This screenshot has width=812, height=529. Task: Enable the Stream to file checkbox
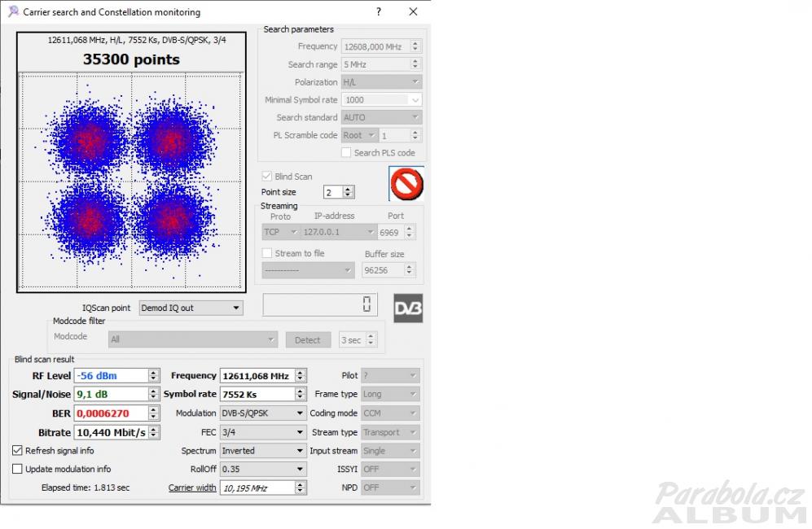[x=266, y=253]
